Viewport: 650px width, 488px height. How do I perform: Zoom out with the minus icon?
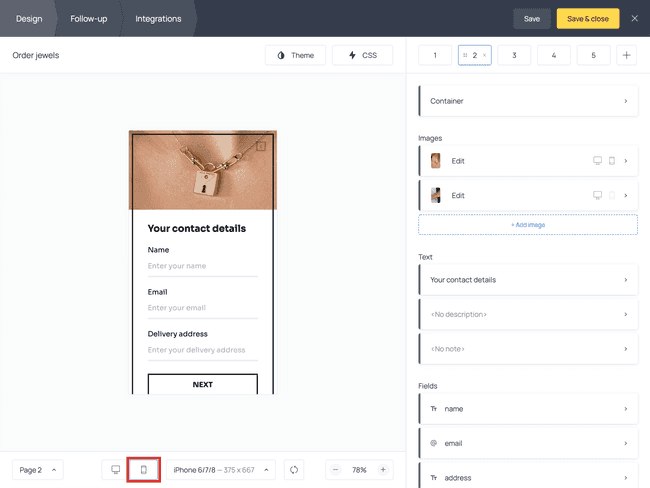click(x=335, y=469)
